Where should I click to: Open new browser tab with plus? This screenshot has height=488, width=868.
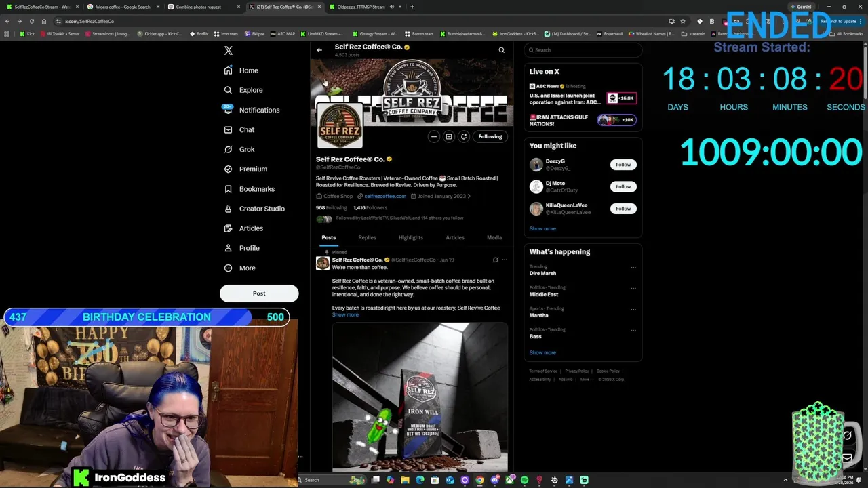point(412,7)
